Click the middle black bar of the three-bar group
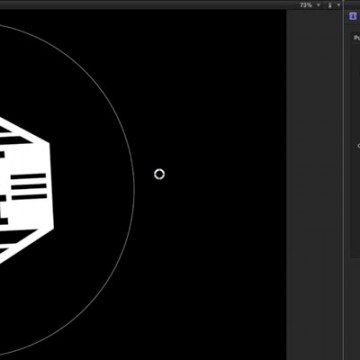This screenshot has width=360, height=360. click(29, 187)
